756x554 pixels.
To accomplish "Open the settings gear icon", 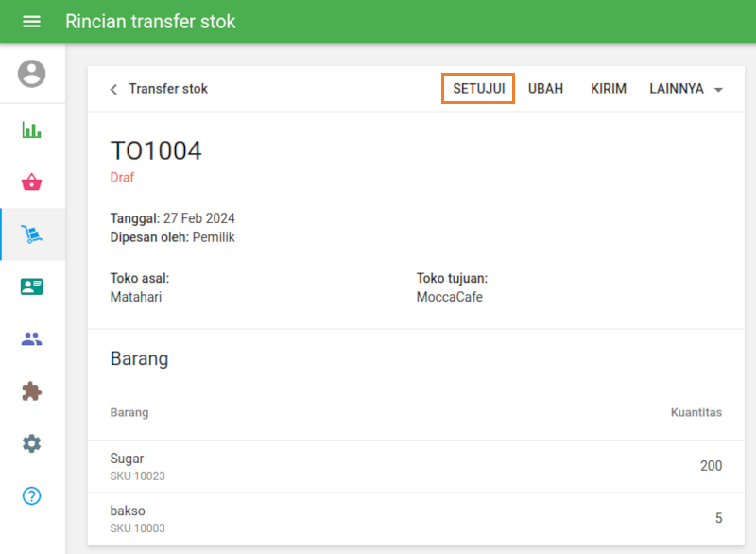I will [x=32, y=443].
